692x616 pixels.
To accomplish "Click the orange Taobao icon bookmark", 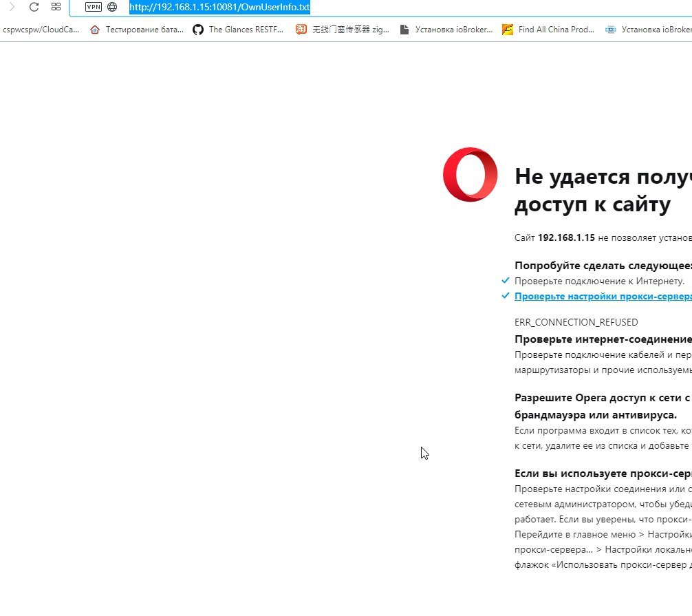I will [x=301, y=30].
